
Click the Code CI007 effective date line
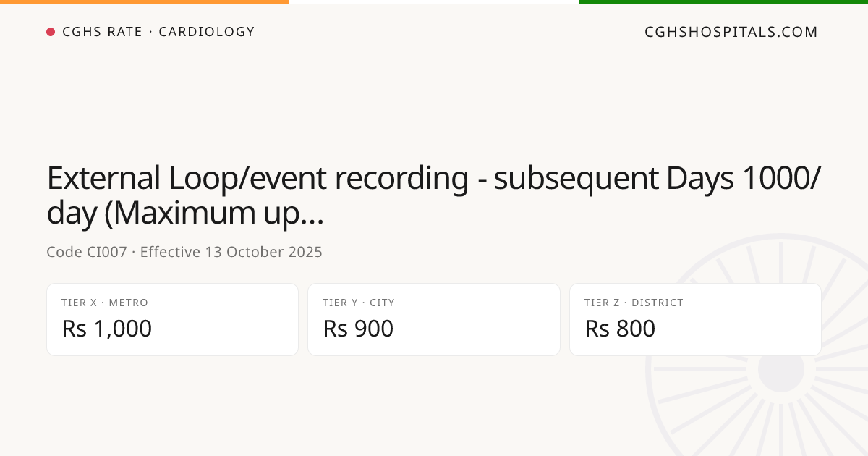point(184,252)
